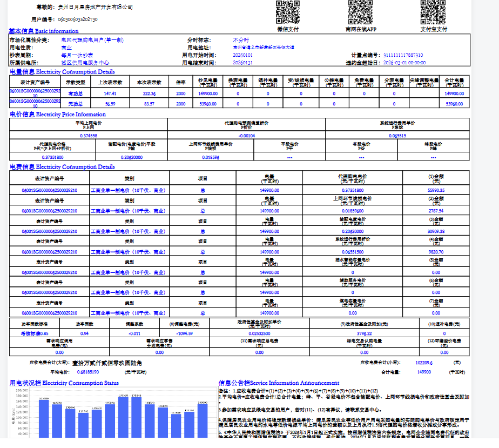Viewport: 499px width, 448px height.
Task: Select the 电价信息 Electricity Price Information heading
Action: (x=58, y=114)
